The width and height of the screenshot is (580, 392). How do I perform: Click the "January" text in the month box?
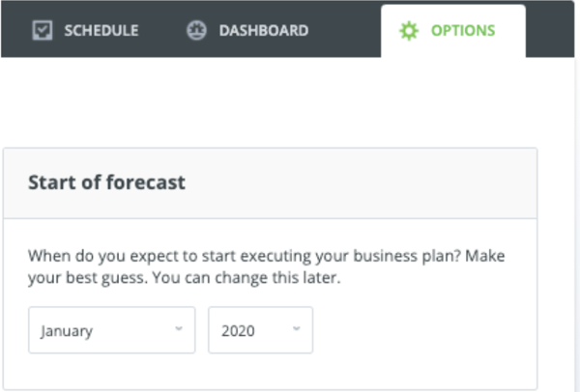(67, 331)
